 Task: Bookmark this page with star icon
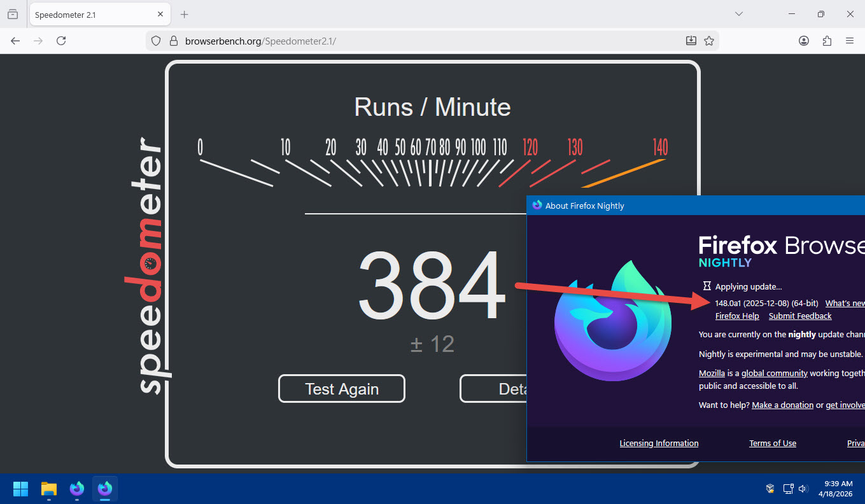click(709, 41)
